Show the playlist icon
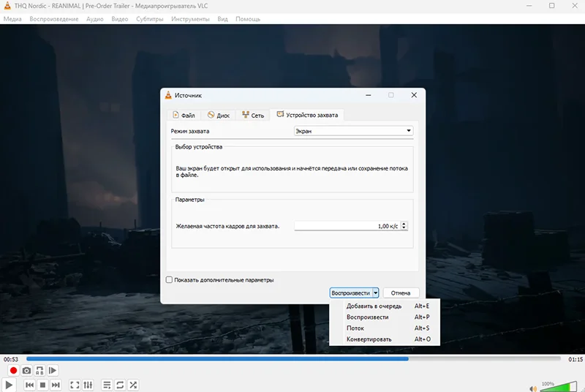Image resolution: width=585 pixels, height=392 pixels. 107,385
